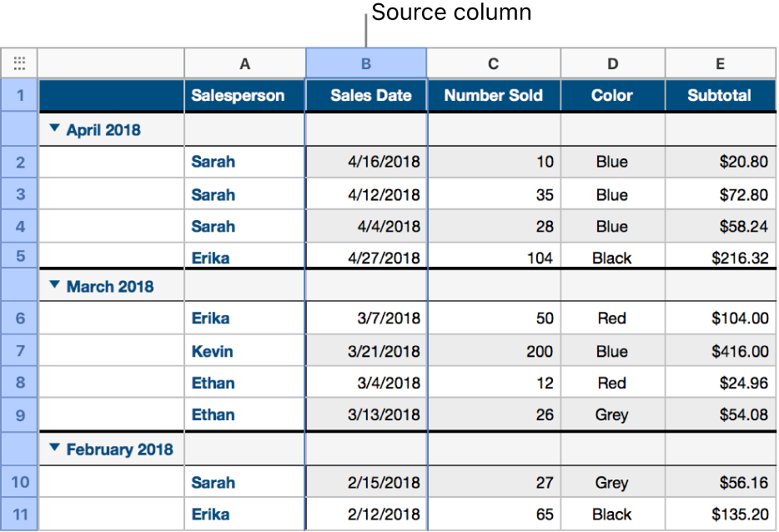Collapse the March 2018 group
Screen dimensions: 779x532
[x=53, y=285]
